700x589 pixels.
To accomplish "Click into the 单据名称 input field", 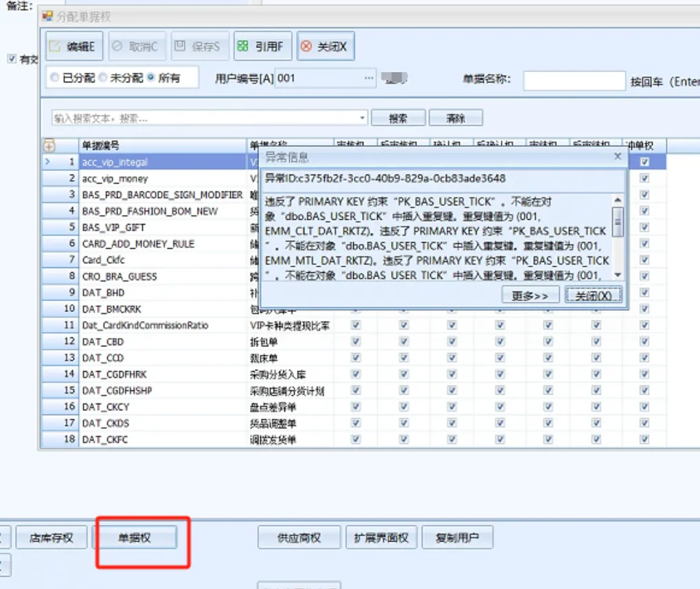I will (x=574, y=81).
